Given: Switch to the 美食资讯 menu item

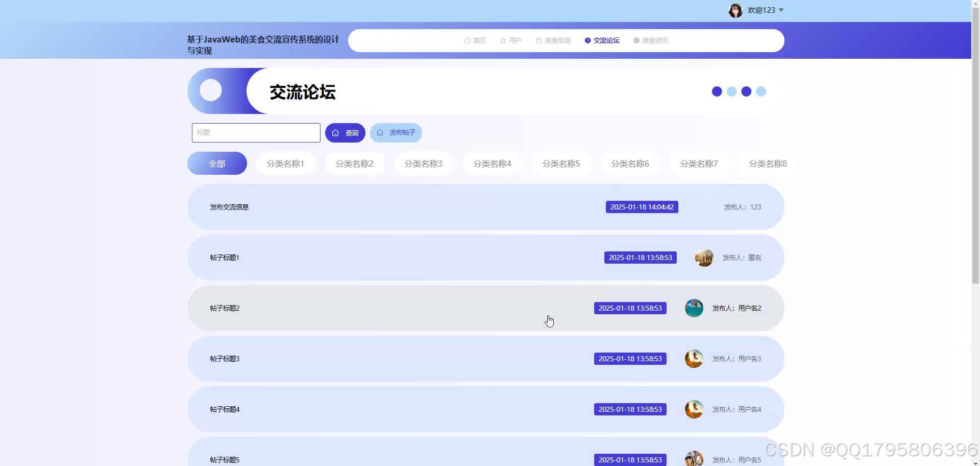Looking at the screenshot, I should click(655, 40).
